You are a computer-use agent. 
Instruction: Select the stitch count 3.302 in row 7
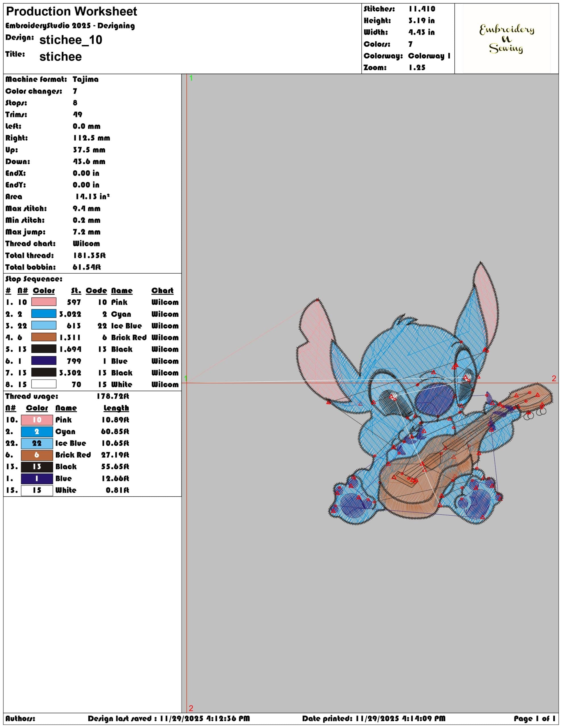coord(70,373)
